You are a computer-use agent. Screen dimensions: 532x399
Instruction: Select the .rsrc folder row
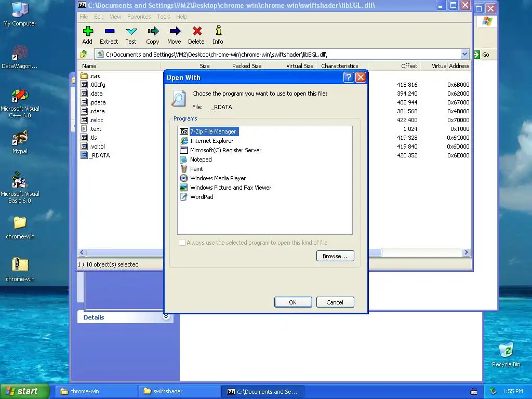pos(90,76)
